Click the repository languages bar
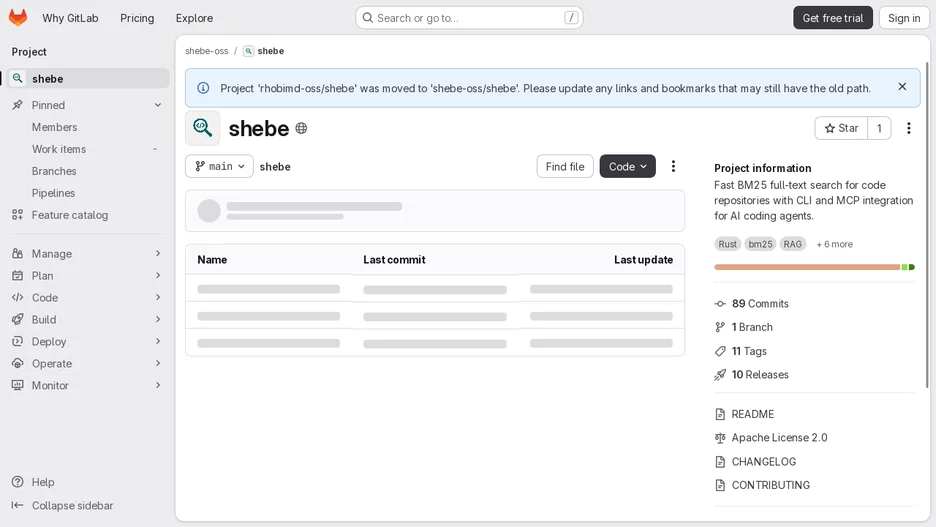Image resolution: width=936 pixels, height=527 pixels. (814, 267)
